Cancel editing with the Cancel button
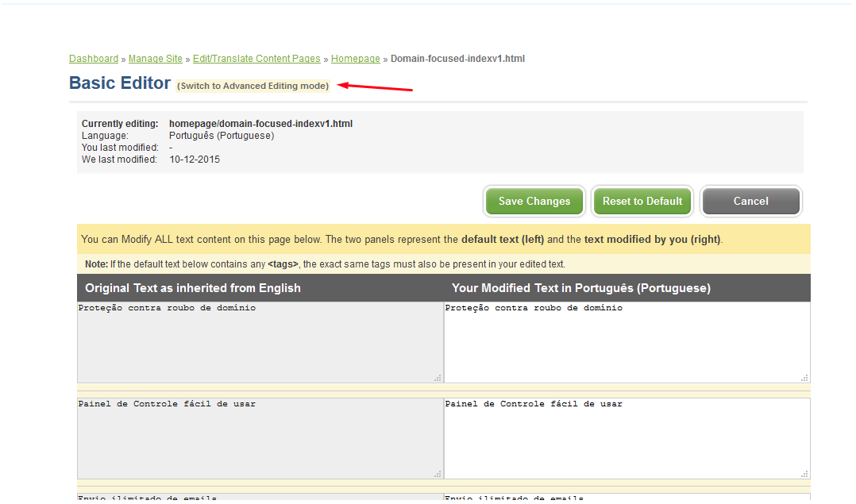The image size is (856, 504). coord(750,202)
